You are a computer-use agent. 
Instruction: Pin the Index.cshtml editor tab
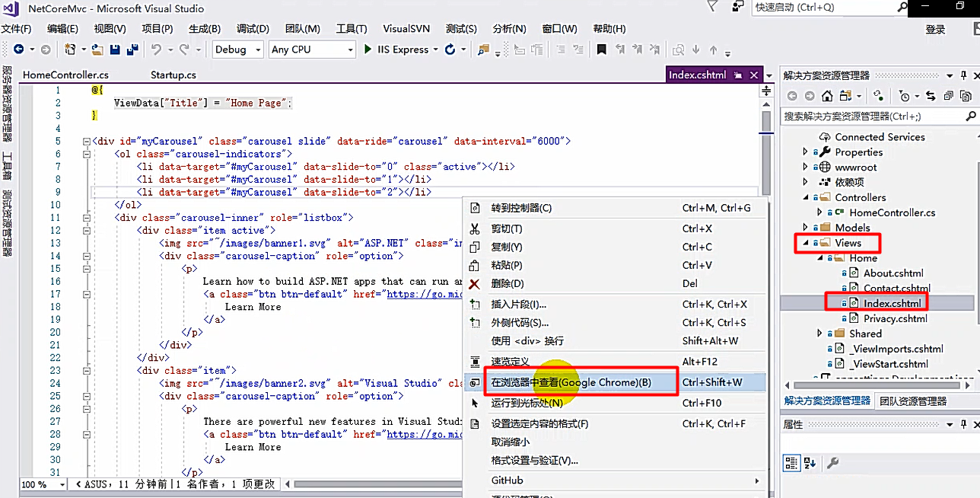737,75
